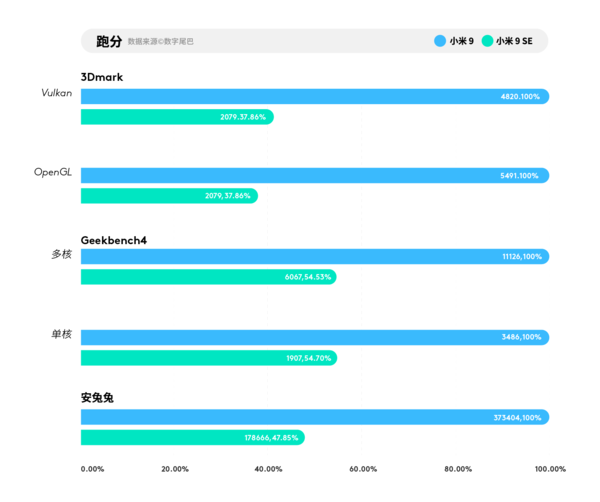Click the green 小米 9 SE legend dot
The image size is (600, 502).
487,41
